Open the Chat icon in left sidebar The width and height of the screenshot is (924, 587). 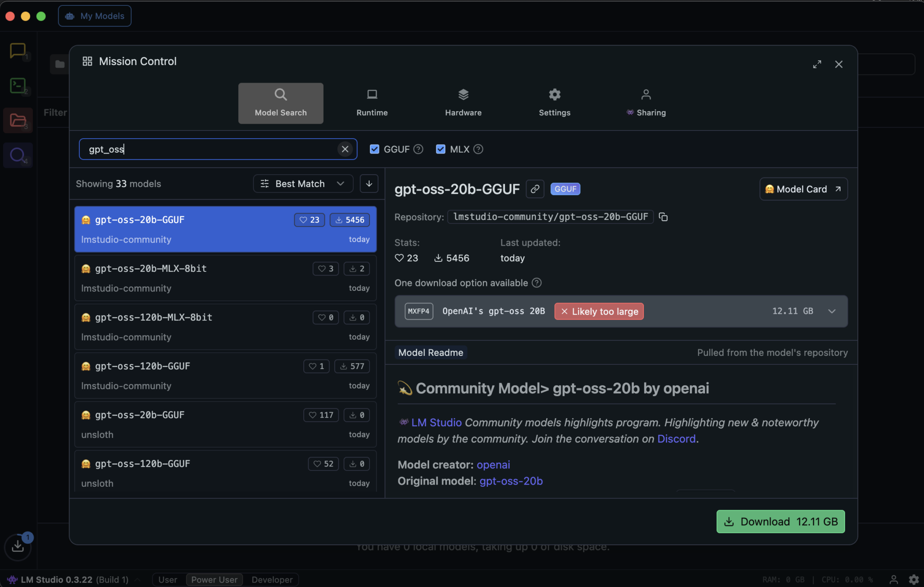point(18,51)
